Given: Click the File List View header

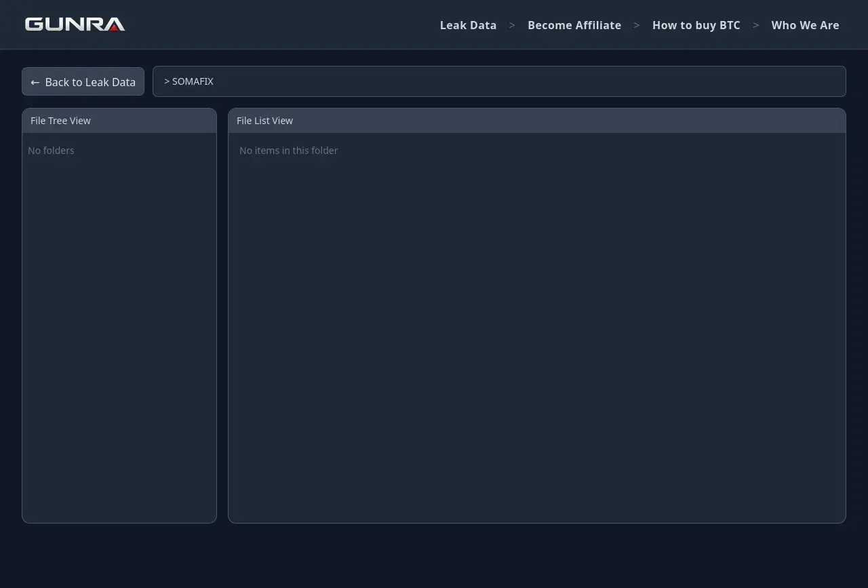Looking at the screenshot, I should click(537, 121).
